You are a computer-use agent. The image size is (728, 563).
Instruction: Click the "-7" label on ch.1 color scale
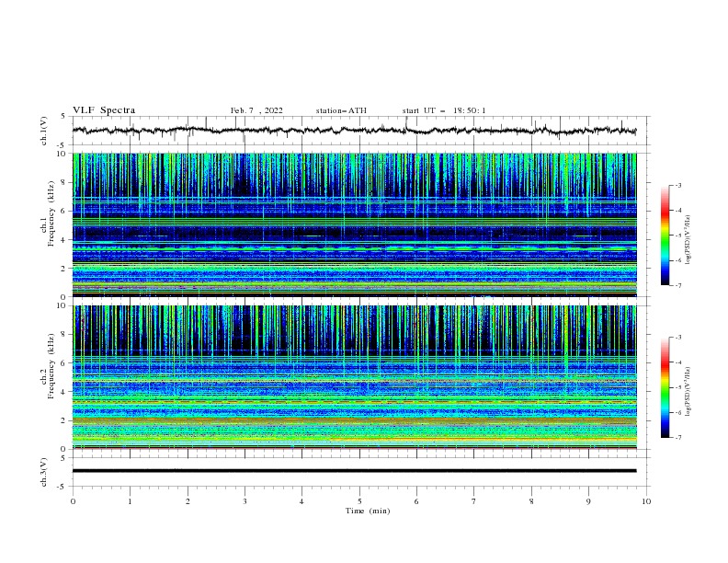pyautogui.click(x=677, y=285)
